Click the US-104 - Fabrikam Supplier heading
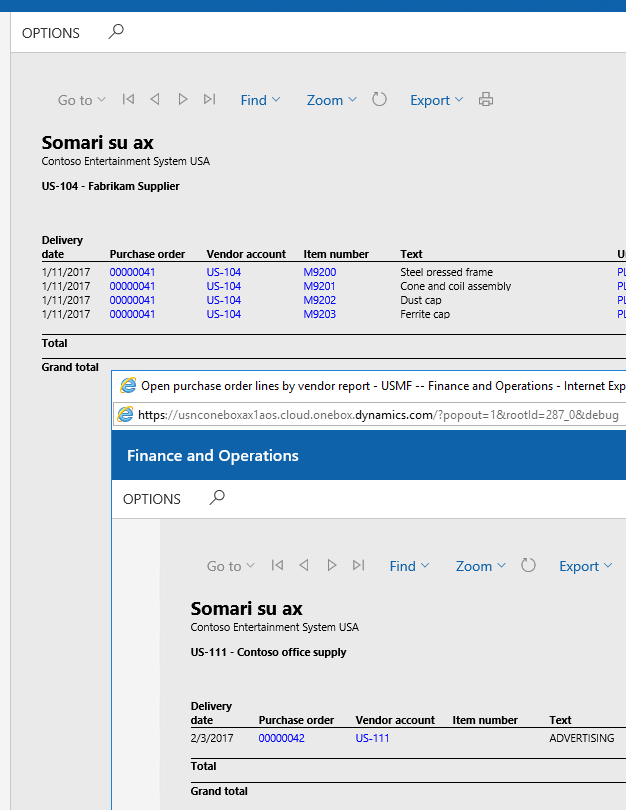Screen dimensions: 626x810 111,186
